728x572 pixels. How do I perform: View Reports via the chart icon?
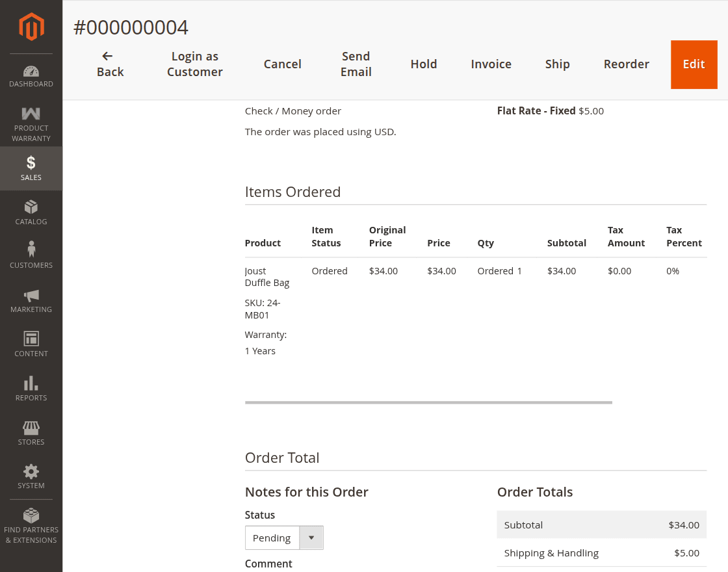pos(31,383)
